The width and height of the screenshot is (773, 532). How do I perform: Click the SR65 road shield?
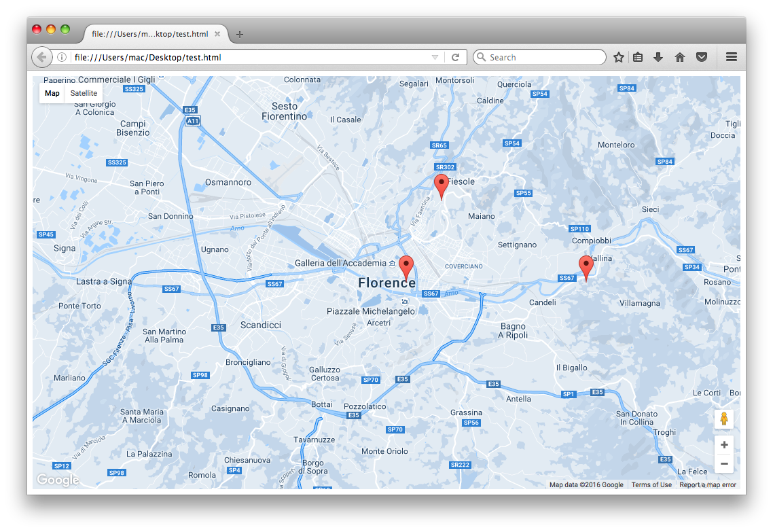pos(439,145)
